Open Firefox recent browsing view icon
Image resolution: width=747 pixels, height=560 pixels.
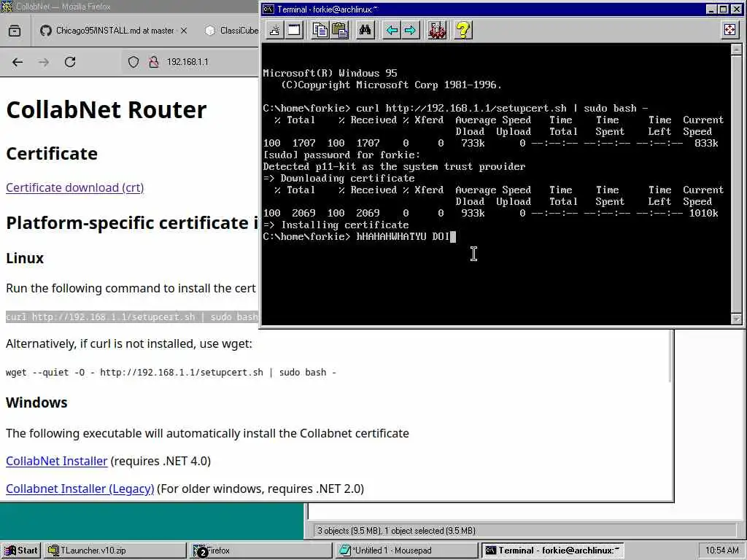coord(15,31)
